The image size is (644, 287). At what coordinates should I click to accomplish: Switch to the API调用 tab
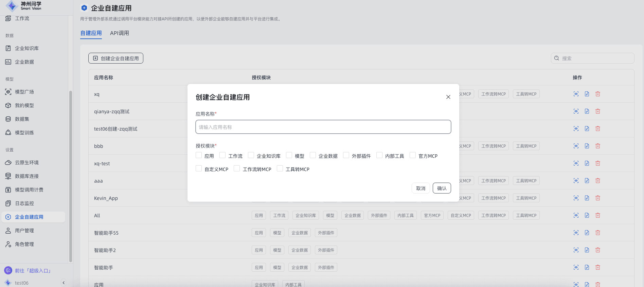[119, 33]
